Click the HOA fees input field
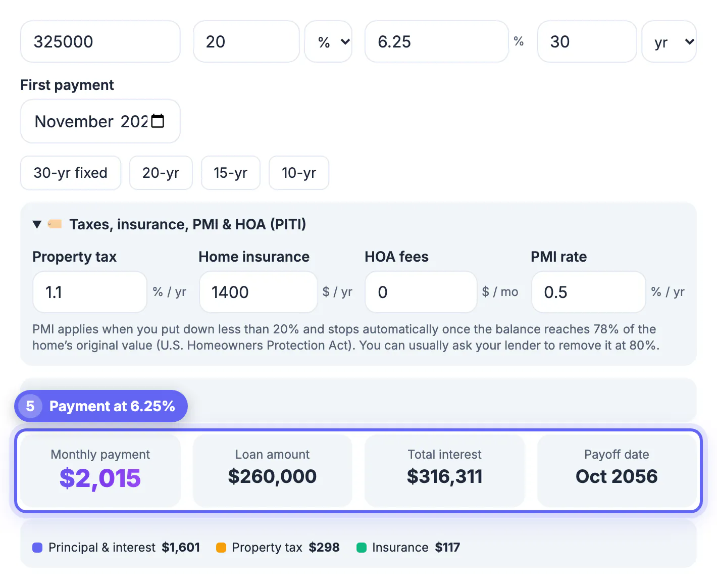This screenshot has height=588, width=717. coord(421,292)
